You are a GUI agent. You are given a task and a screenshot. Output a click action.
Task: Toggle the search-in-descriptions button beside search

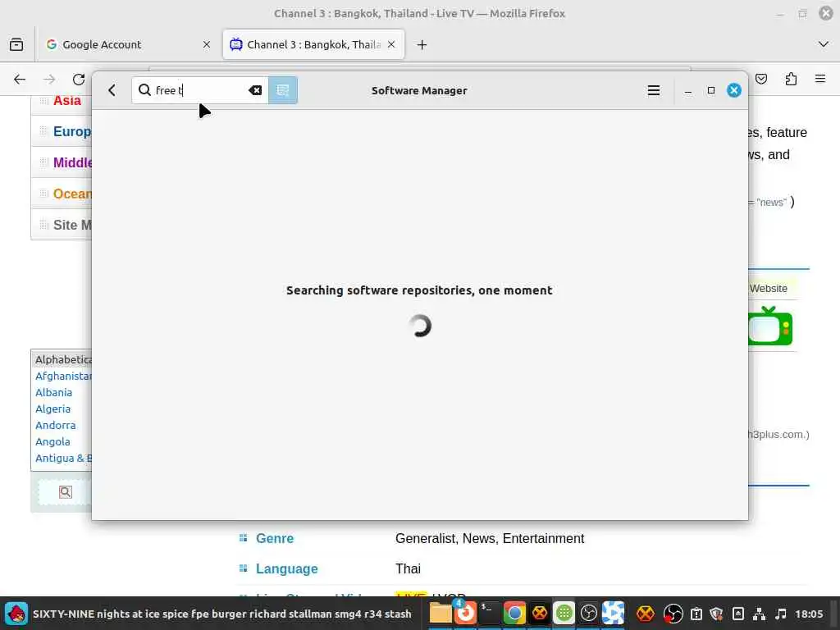283,90
